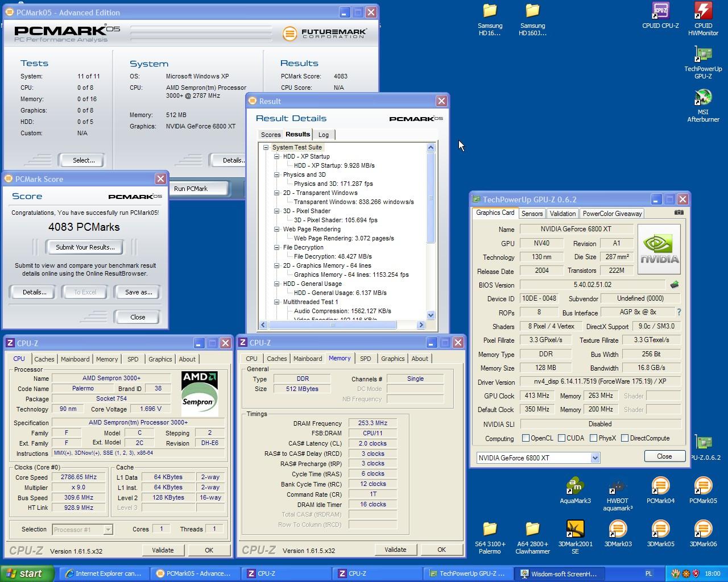Launch MSI Afterburner from the desktop
This screenshot has height=582, width=728.
704,106
